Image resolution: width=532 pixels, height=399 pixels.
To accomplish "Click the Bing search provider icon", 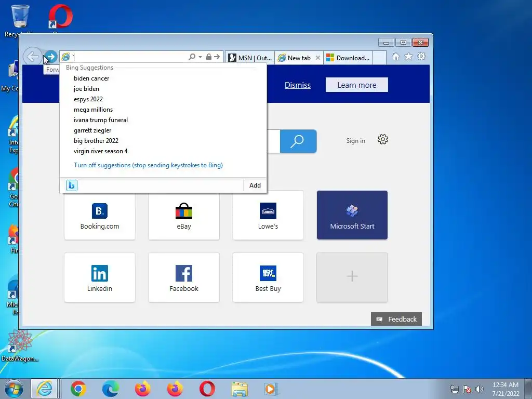I will pyautogui.click(x=72, y=185).
